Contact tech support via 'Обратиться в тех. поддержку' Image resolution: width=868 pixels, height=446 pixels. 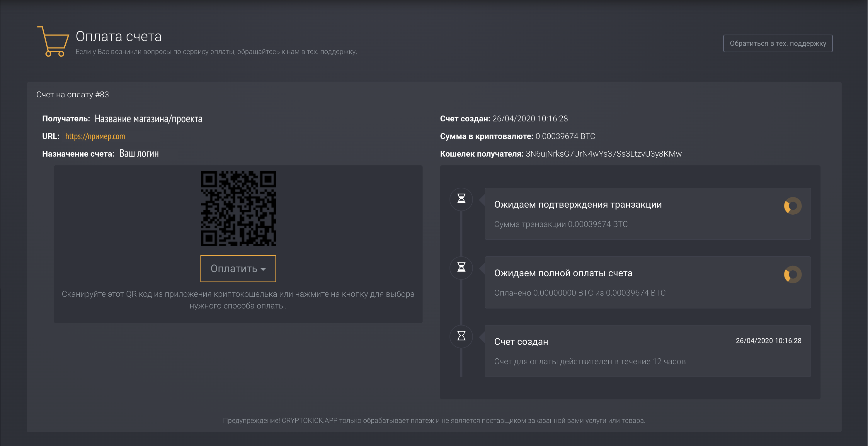[778, 43]
